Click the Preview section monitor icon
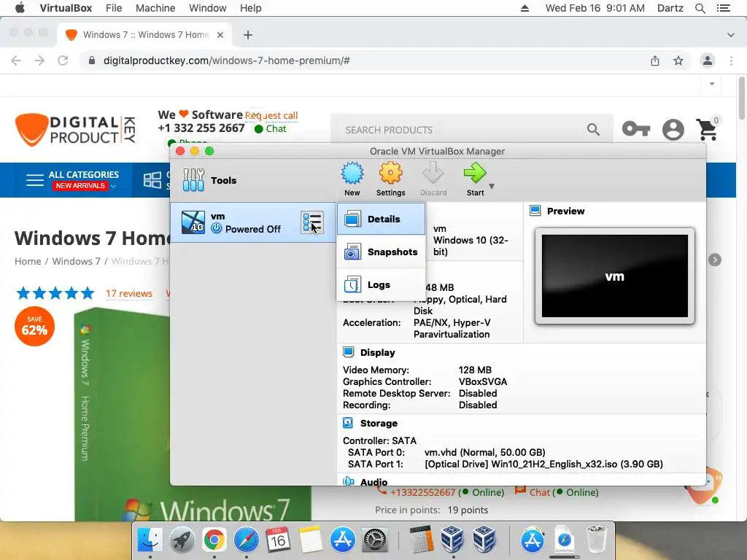747x560 pixels. (x=535, y=211)
